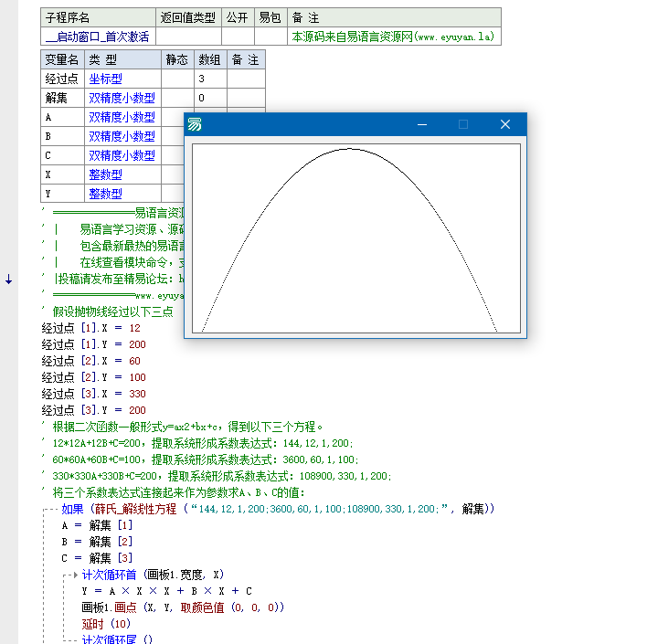This screenshot has width=647, height=644.
Task: Close the parabola popup window
Action: click(x=505, y=124)
